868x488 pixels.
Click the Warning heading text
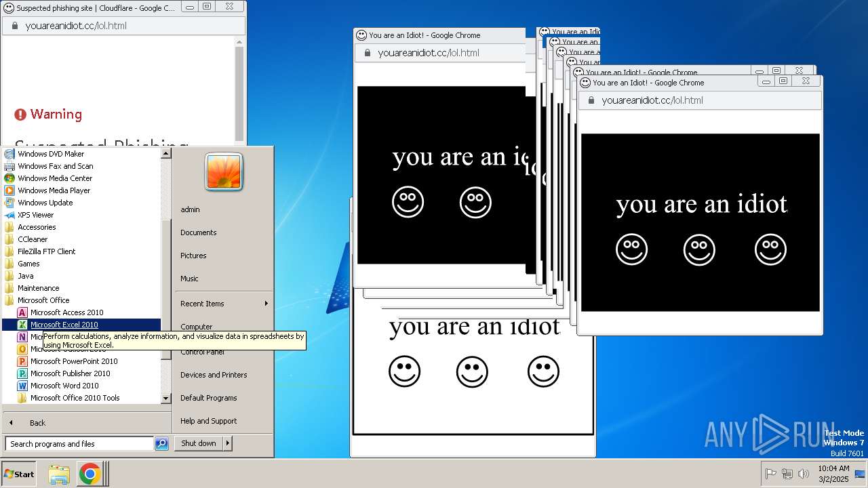[x=56, y=114]
